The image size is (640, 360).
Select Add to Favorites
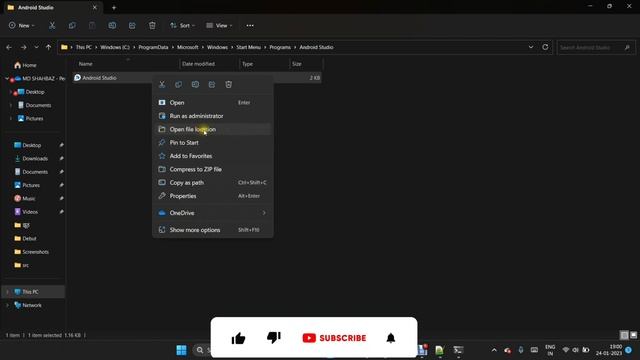[213, 156]
